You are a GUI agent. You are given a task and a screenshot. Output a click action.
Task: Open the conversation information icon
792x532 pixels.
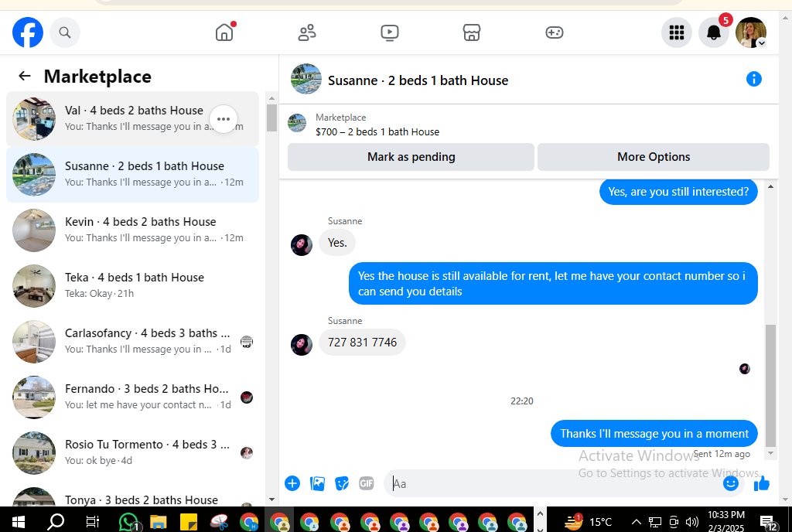[753, 79]
